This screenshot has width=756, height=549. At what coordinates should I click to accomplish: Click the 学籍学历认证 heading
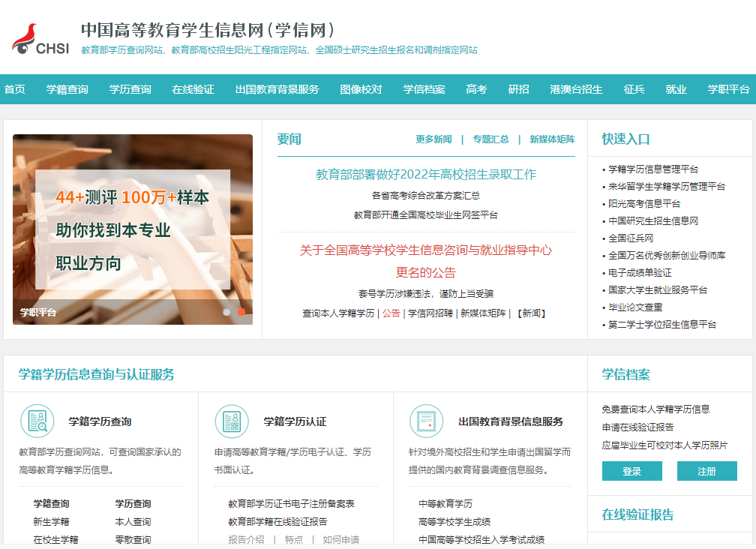(x=295, y=421)
